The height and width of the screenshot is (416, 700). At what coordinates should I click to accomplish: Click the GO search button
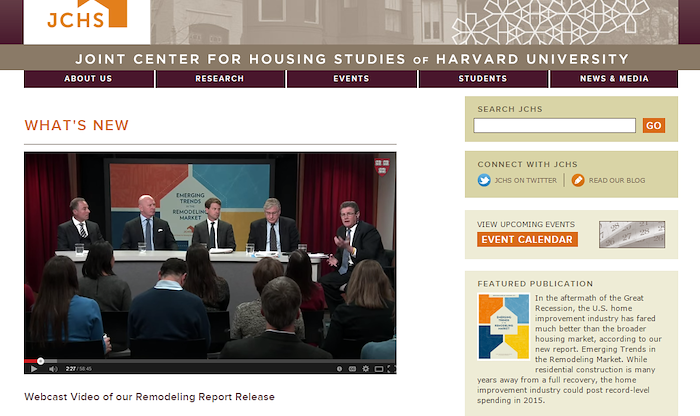(x=654, y=125)
